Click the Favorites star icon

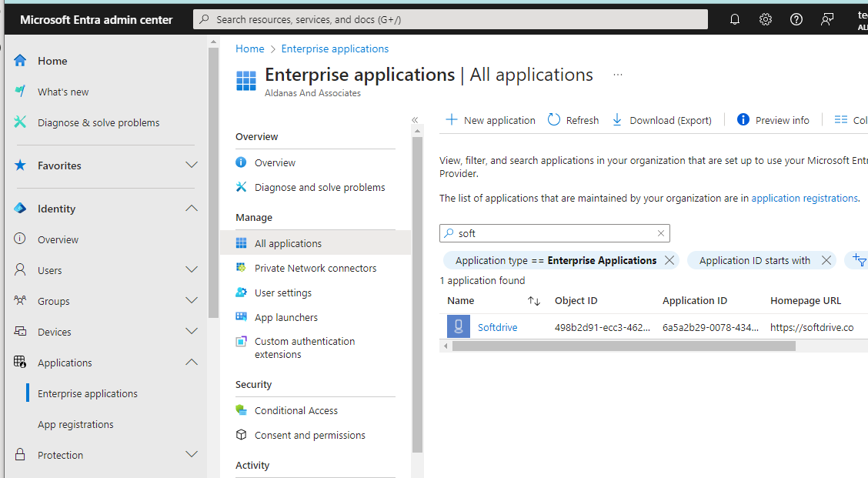[20, 165]
